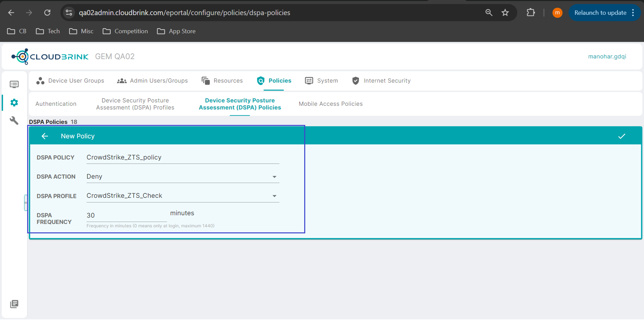
Task: Click the checkmark to save the policy
Action: [x=621, y=136]
